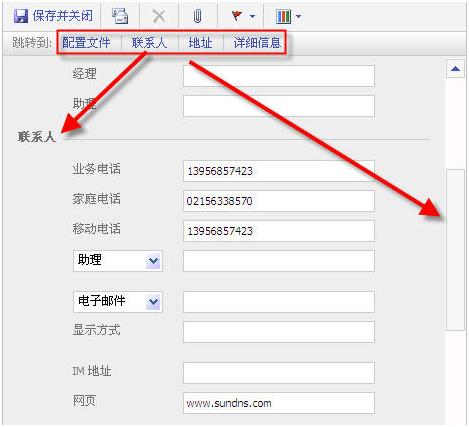This screenshot has width=469, height=427.
Task: Expand the 电子邮件 type dropdown
Action: click(153, 302)
